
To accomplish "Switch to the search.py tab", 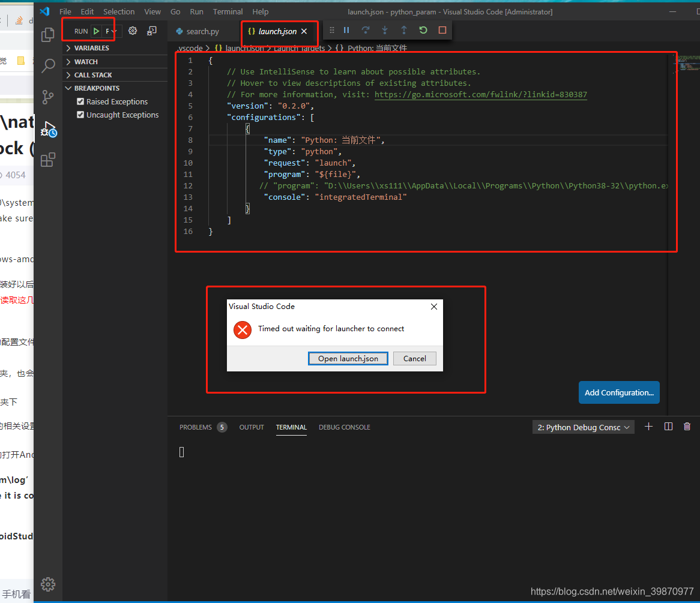I will click(x=203, y=31).
